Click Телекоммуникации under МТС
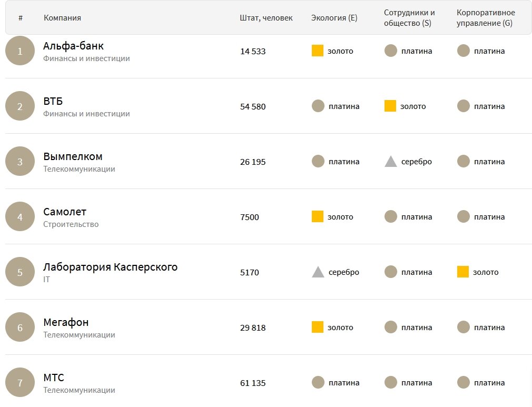The image size is (532, 407). click(79, 390)
